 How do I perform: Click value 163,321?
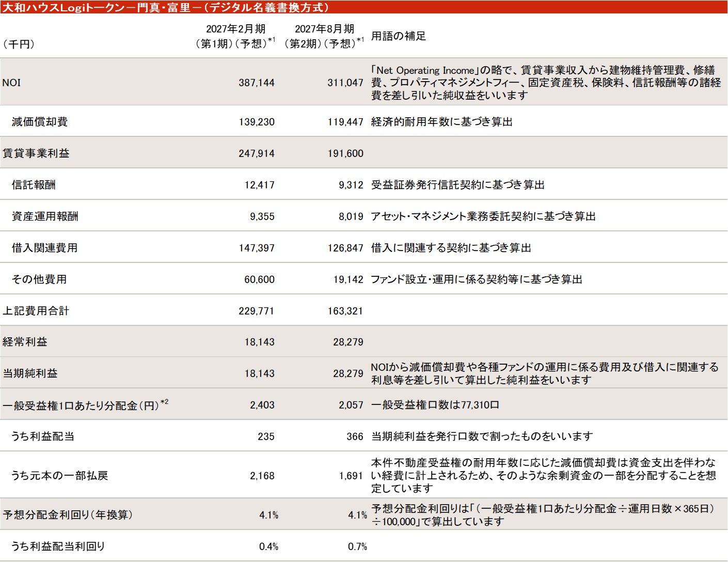[x=345, y=311]
